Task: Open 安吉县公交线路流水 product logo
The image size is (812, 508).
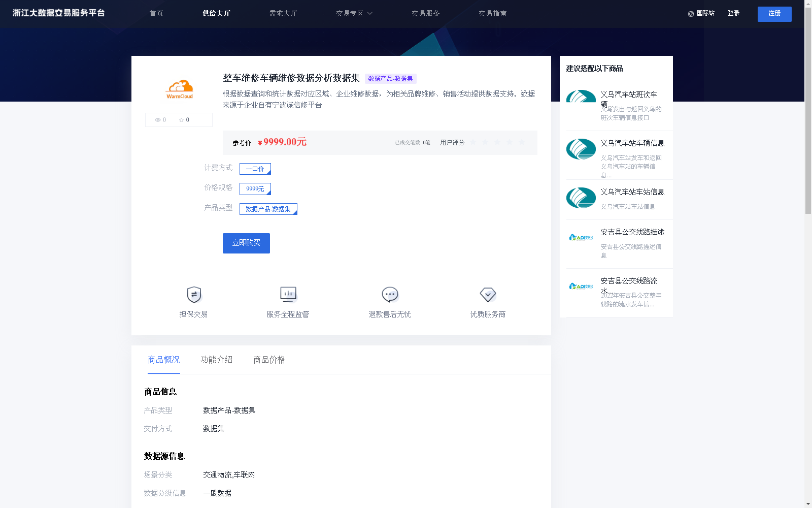Action: tap(581, 286)
